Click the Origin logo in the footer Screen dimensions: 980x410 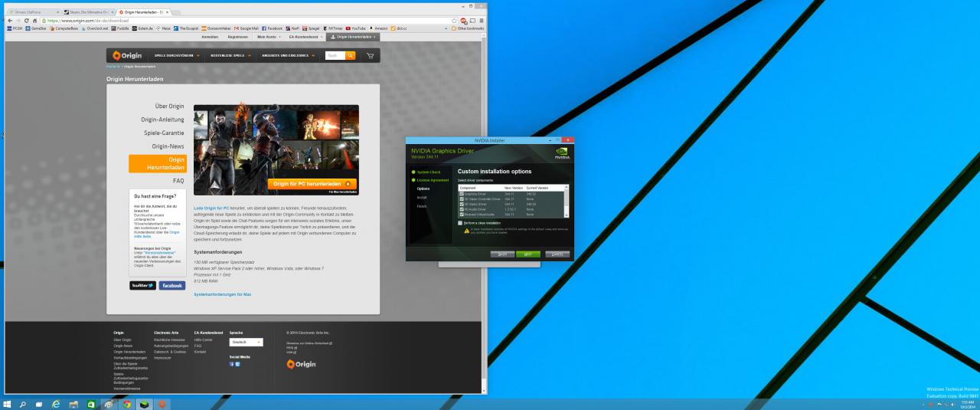[x=301, y=364]
